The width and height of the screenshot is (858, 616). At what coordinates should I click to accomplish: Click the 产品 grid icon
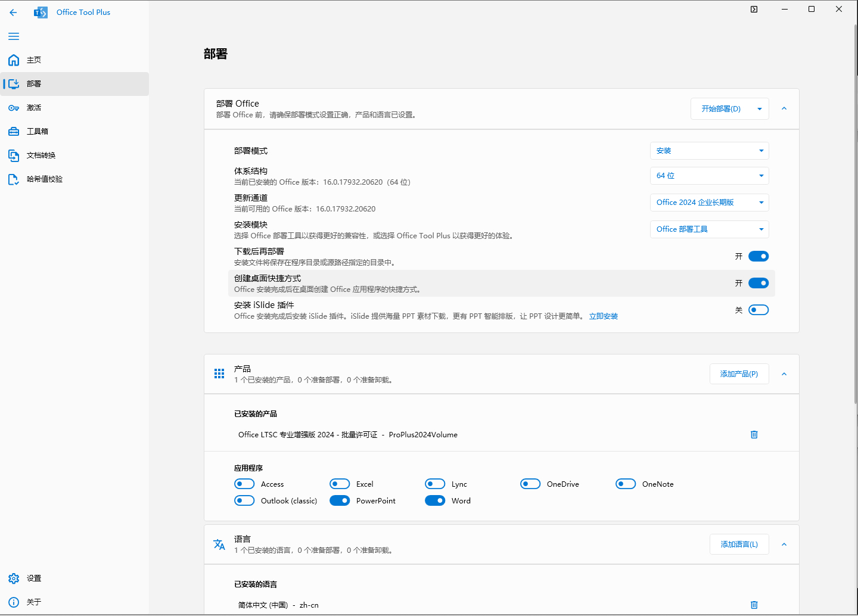[x=219, y=374]
